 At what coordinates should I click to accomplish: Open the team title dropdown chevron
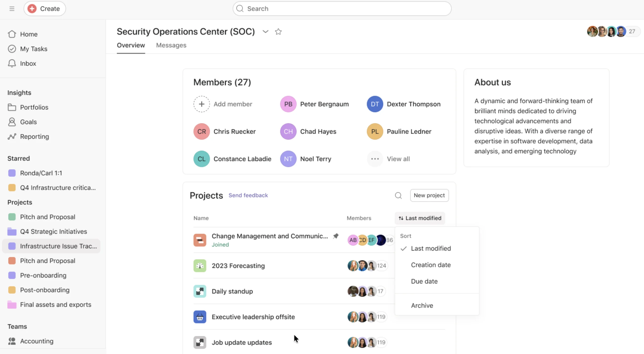266,32
